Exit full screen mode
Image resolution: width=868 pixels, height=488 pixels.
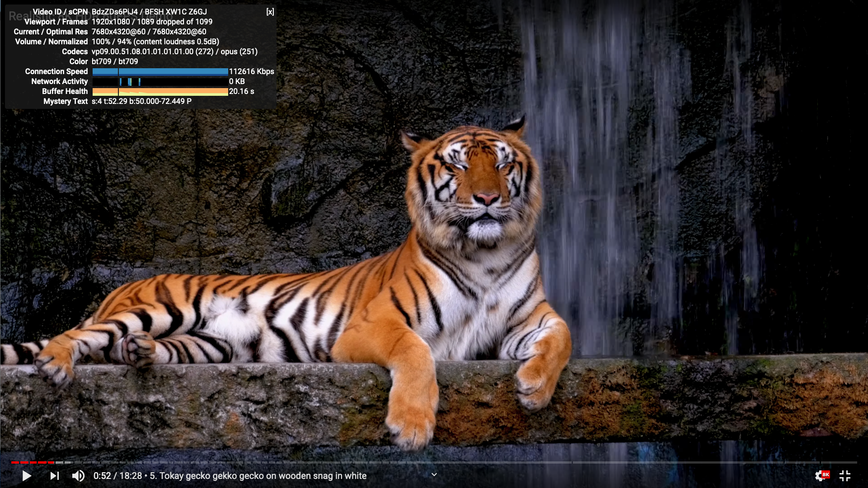[845, 476]
